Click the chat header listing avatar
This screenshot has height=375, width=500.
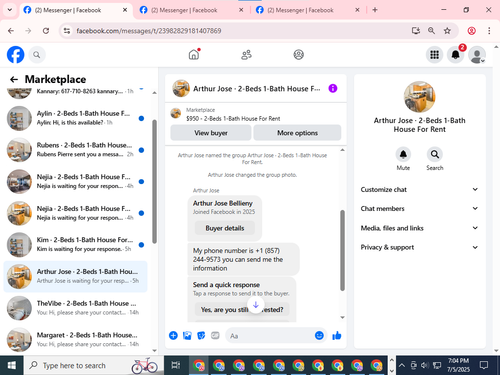pyautogui.click(x=181, y=88)
